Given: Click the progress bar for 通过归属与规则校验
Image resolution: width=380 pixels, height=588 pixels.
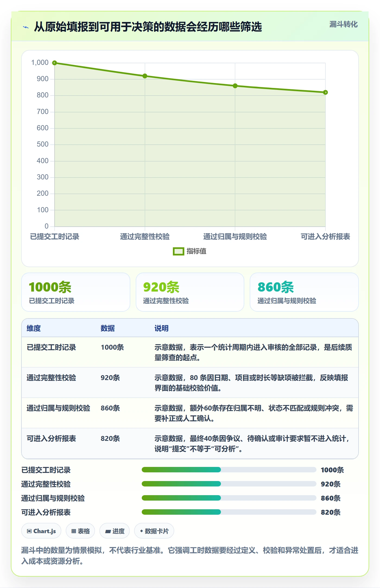Looking at the screenshot, I should (229, 498).
